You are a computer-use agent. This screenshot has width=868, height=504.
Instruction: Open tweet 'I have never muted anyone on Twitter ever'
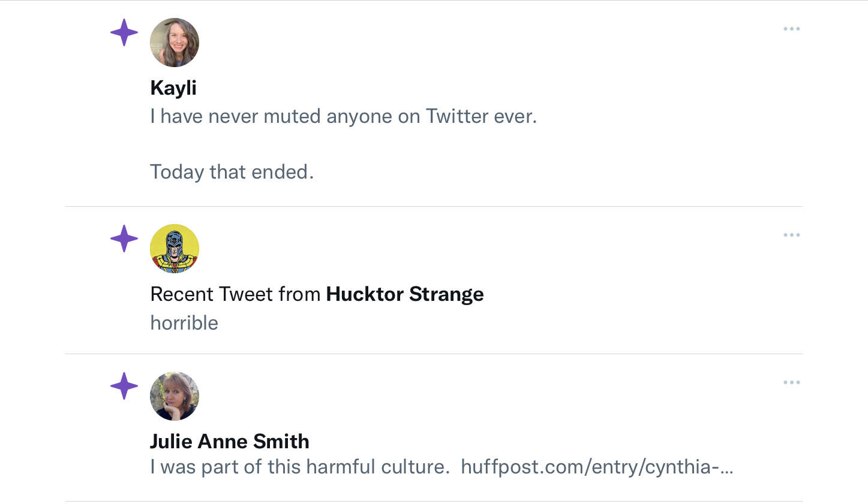(343, 116)
